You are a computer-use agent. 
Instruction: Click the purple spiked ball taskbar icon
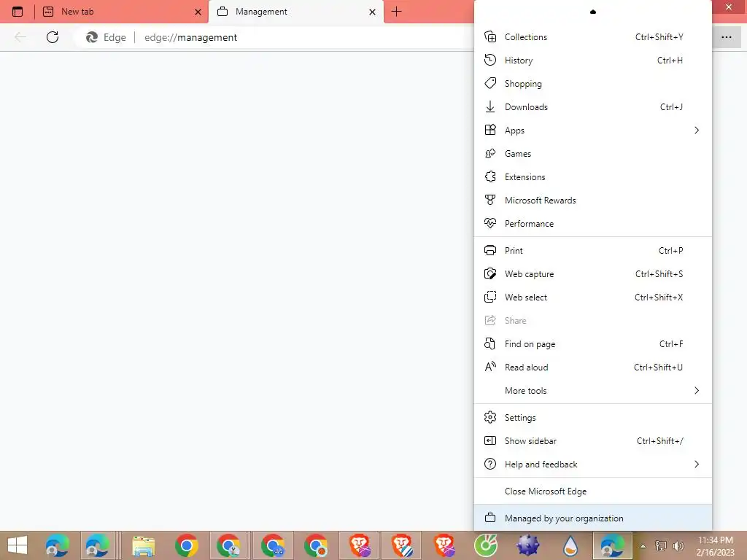pos(528,545)
